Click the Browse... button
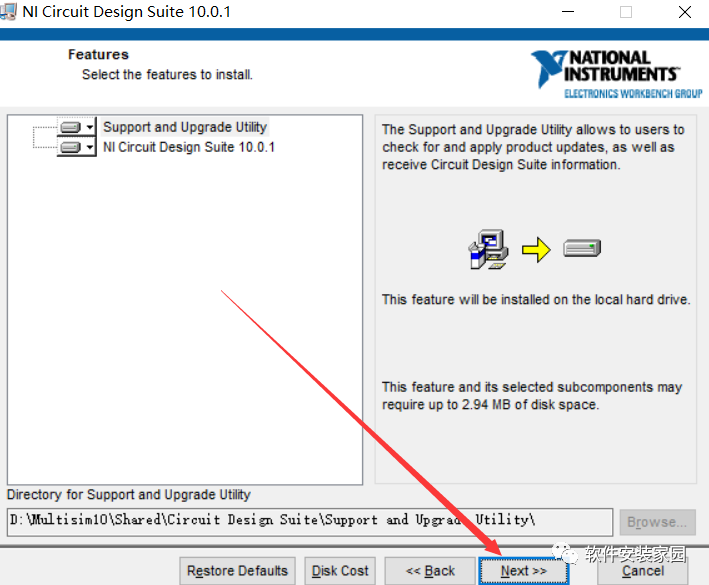 [x=657, y=522]
